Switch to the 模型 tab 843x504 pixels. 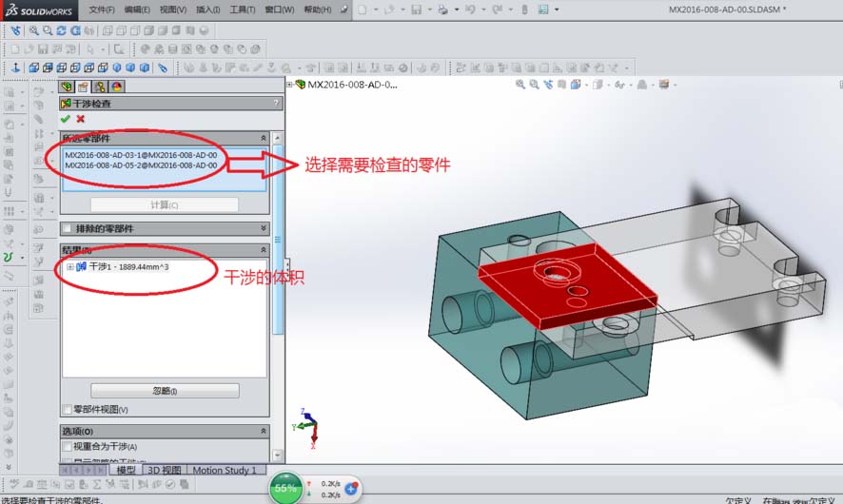pos(126,470)
